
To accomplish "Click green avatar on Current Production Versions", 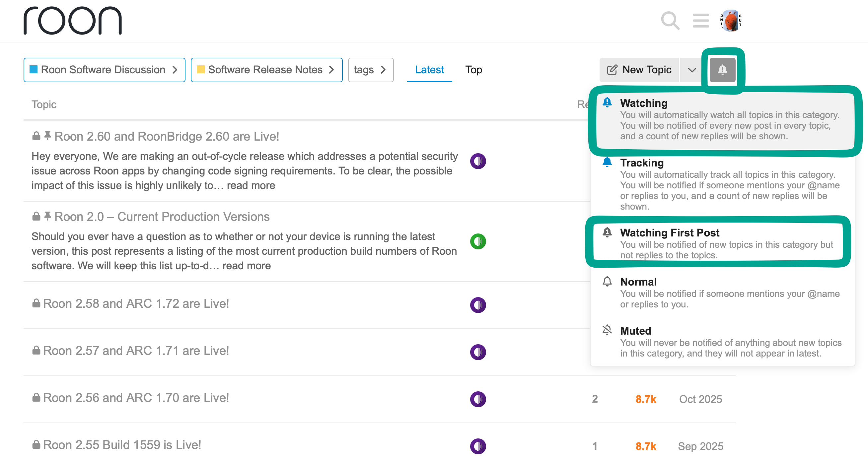I will pos(478,241).
